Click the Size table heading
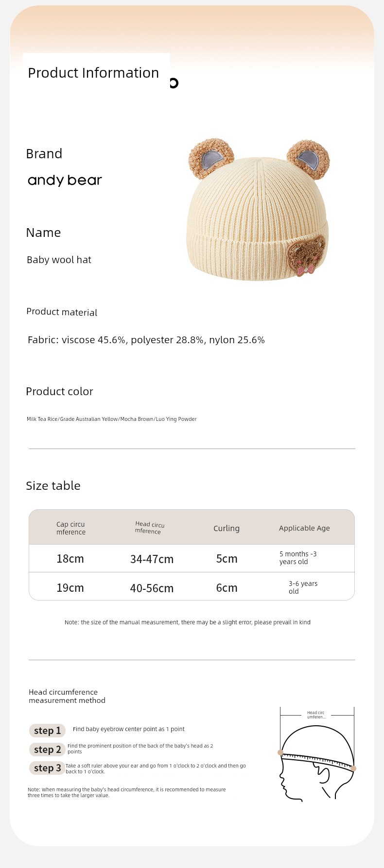This screenshot has width=384, height=868. [53, 485]
